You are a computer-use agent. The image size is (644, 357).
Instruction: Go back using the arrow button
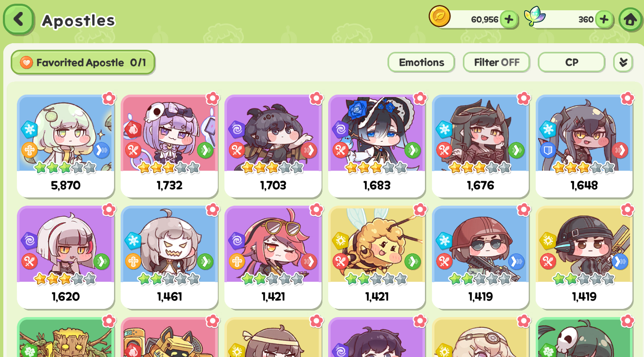[x=19, y=19]
